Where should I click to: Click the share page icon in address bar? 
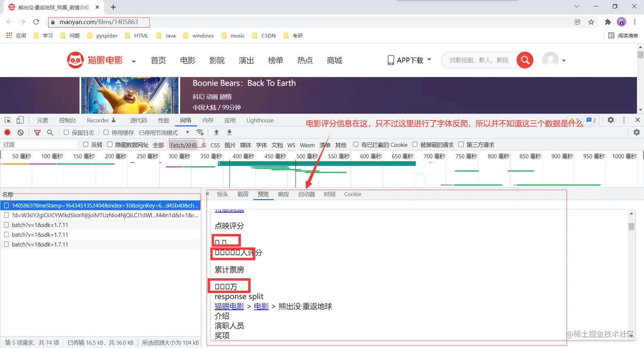pos(578,22)
